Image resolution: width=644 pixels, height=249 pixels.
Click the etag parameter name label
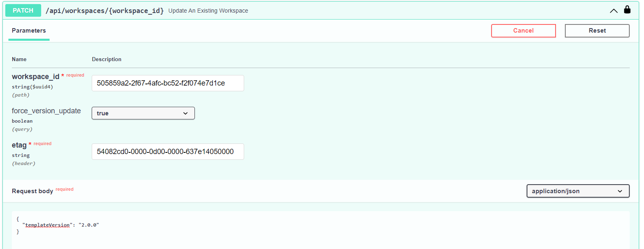click(x=19, y=145)
